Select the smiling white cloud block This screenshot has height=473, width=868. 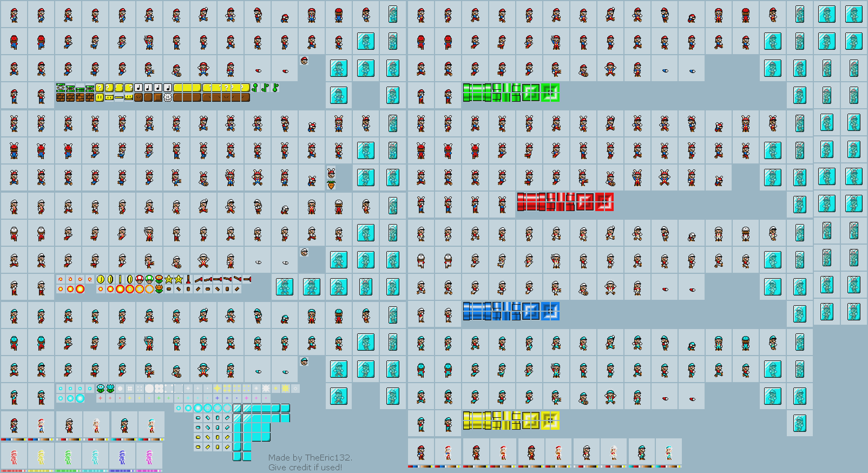click(x=168, y=97)
